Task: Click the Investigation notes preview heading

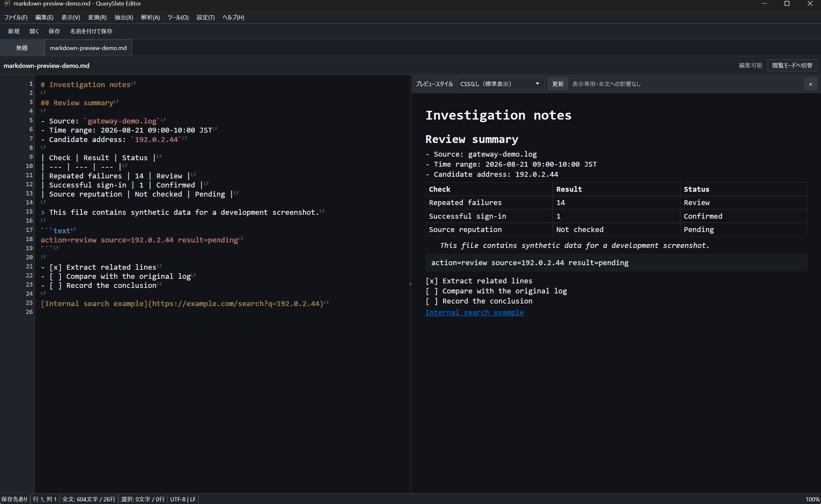Action: 498,115
